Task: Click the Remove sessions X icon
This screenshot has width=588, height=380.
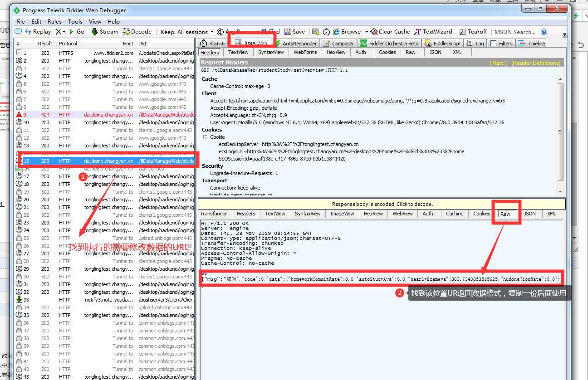Action: (58, 32)
